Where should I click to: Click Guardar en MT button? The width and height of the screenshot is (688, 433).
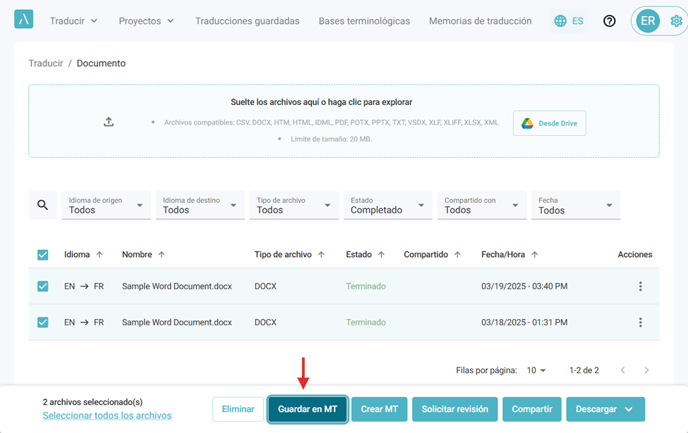[308, 409]
